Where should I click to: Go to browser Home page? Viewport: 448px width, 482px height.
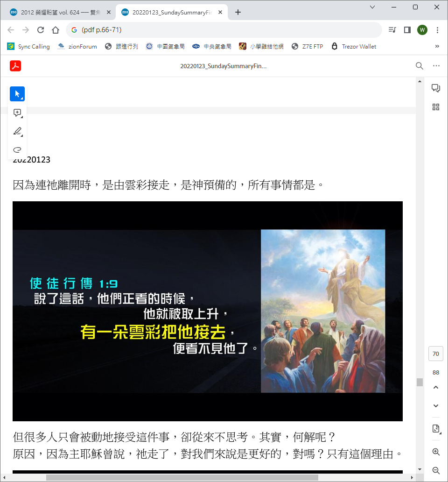56,30
